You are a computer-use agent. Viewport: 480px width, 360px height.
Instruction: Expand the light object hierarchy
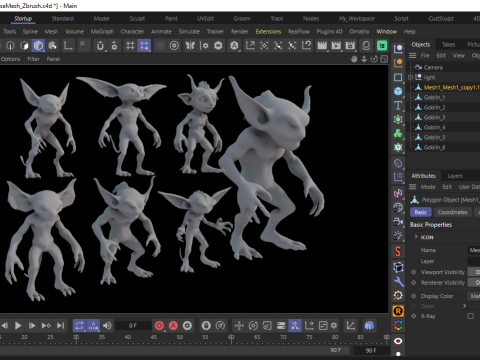410,77
